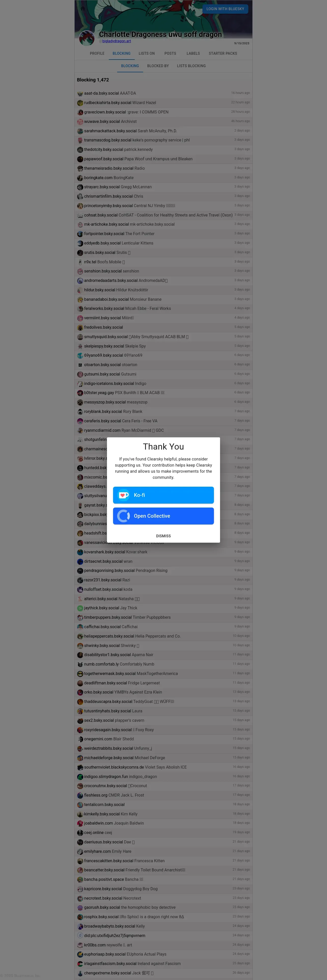The width and height of the screenshot is (327, 980).
Task: Open the Starter Packs tab
Action: tap(223, 53)
